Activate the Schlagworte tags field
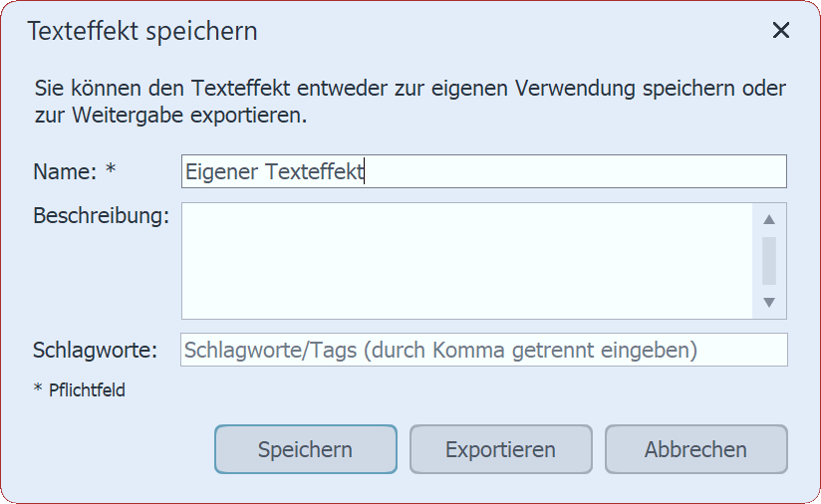The width and height of the screenshot is (821, 504). coord(483,351)
